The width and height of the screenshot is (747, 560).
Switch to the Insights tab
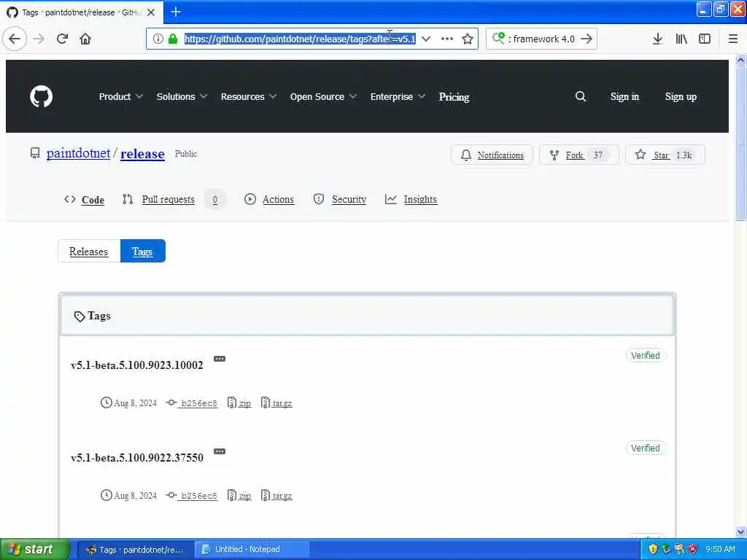pos(411,200)
